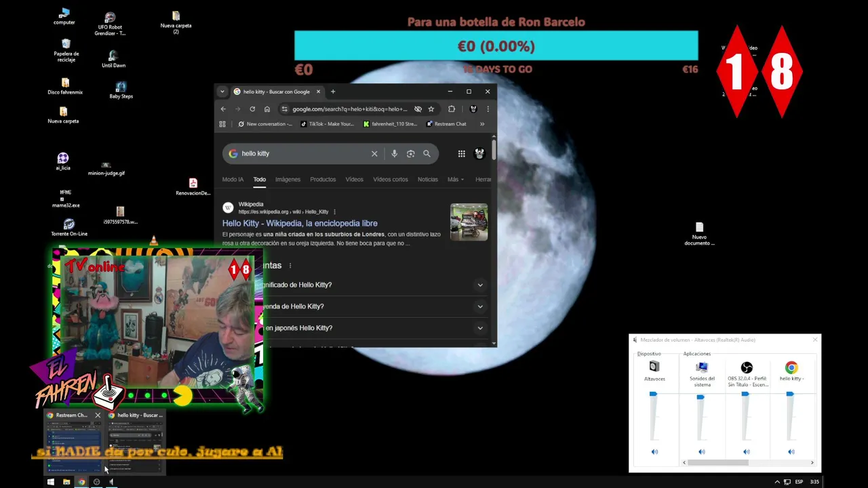Open Windows Start button
The height and width of the screenshot is (488, 868).
pyautogui.click(x=50, y=482)
